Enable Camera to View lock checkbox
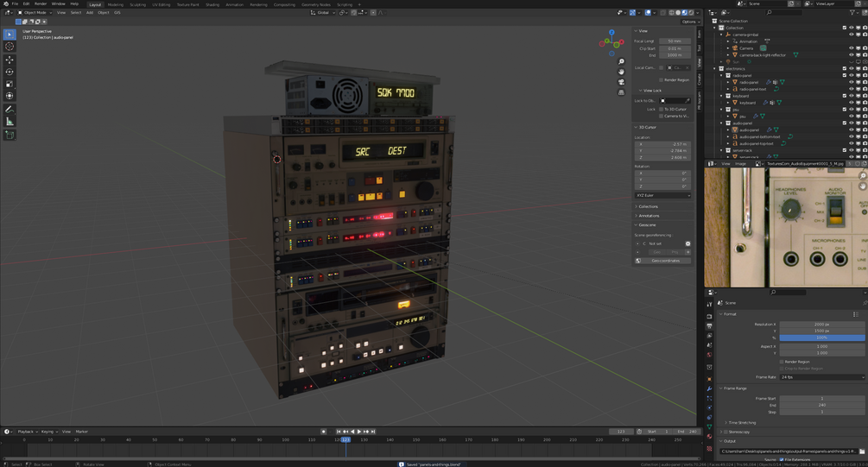This screenshot has height=467, width=868. click(661, 117)
